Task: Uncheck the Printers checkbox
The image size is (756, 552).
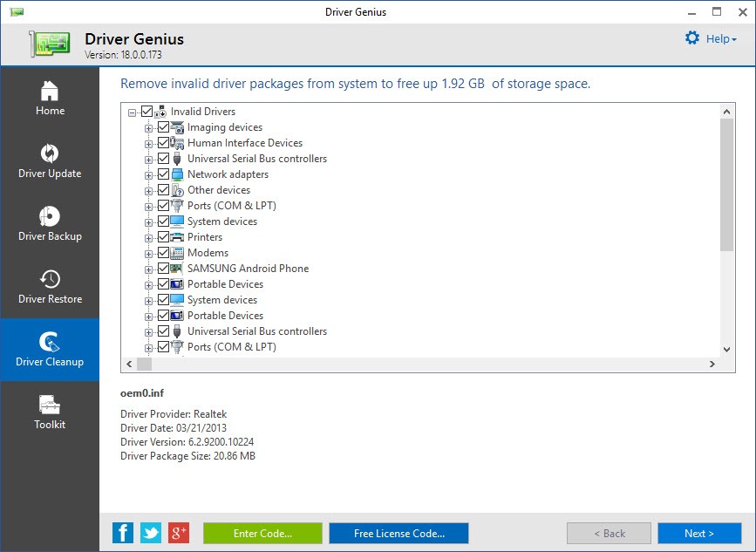Action: point(163,237)
